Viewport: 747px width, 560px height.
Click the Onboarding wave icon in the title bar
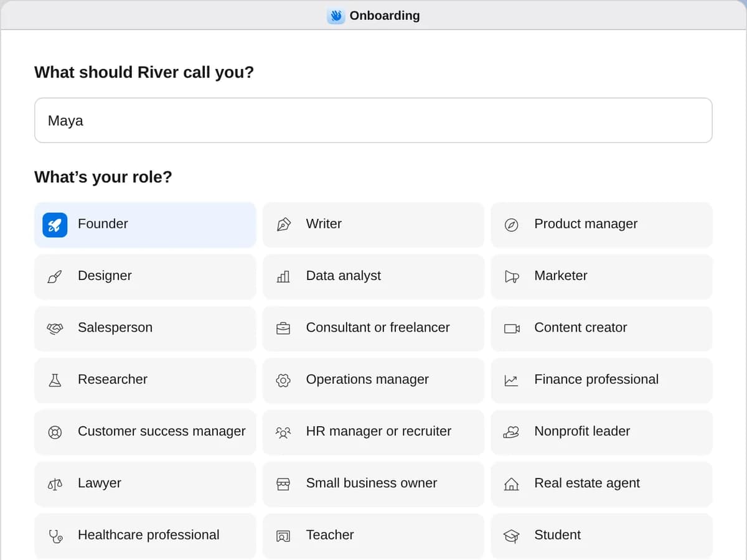[336, 16]
